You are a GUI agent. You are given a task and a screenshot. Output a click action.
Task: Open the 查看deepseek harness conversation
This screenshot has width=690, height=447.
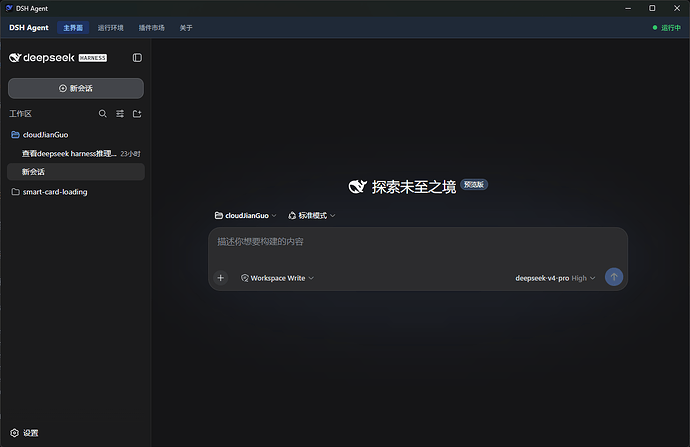[76, 154]
